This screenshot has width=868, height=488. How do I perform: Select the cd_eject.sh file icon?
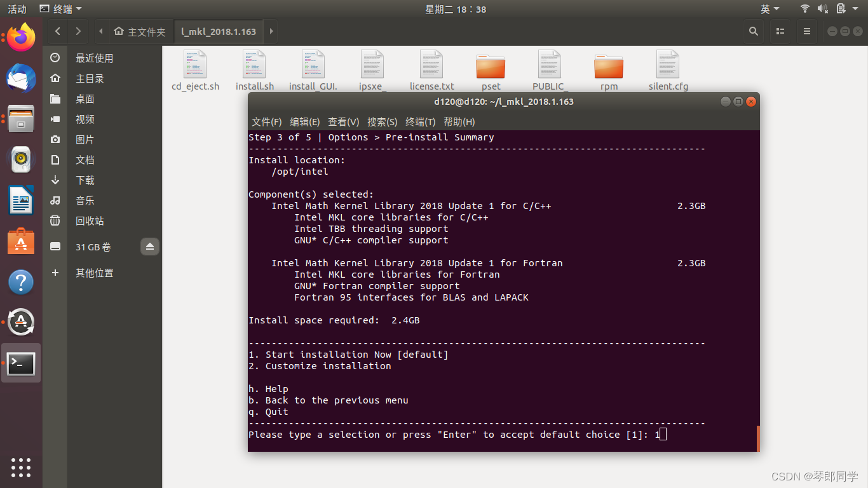[195, 64]
